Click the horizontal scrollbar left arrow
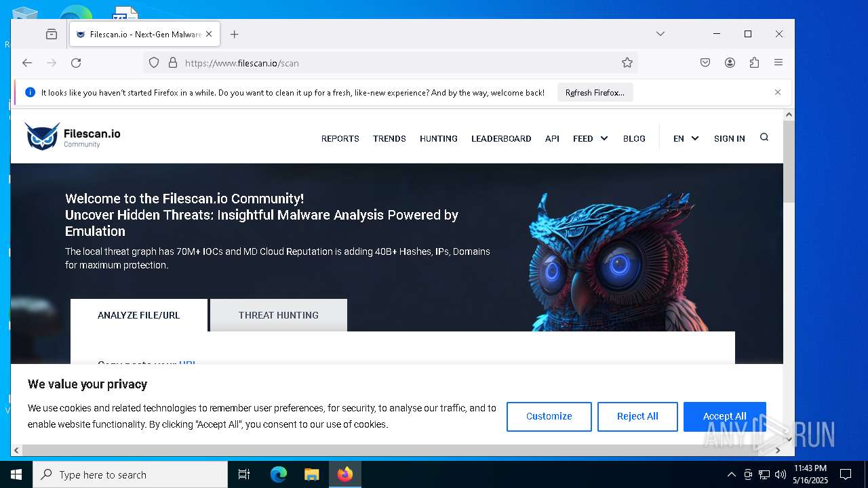Screen dimensions: 868x488 point(16,450)
